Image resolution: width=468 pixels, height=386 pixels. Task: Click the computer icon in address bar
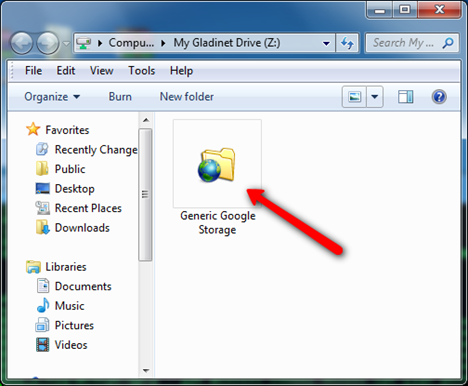point(83,43)
